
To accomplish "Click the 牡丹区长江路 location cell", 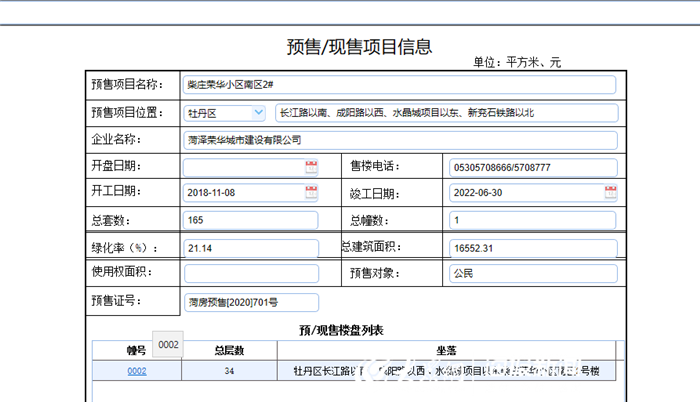I will click(446, 371).
